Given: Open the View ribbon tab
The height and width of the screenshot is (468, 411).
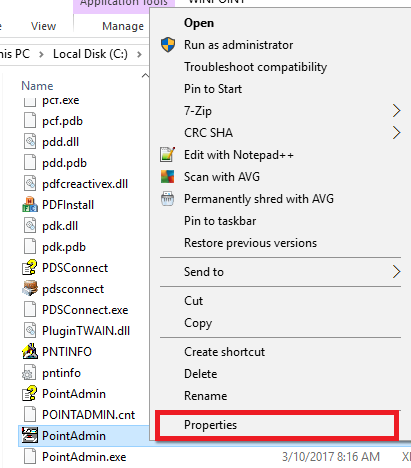Looking at the screenshot, I should click(43, 26).
